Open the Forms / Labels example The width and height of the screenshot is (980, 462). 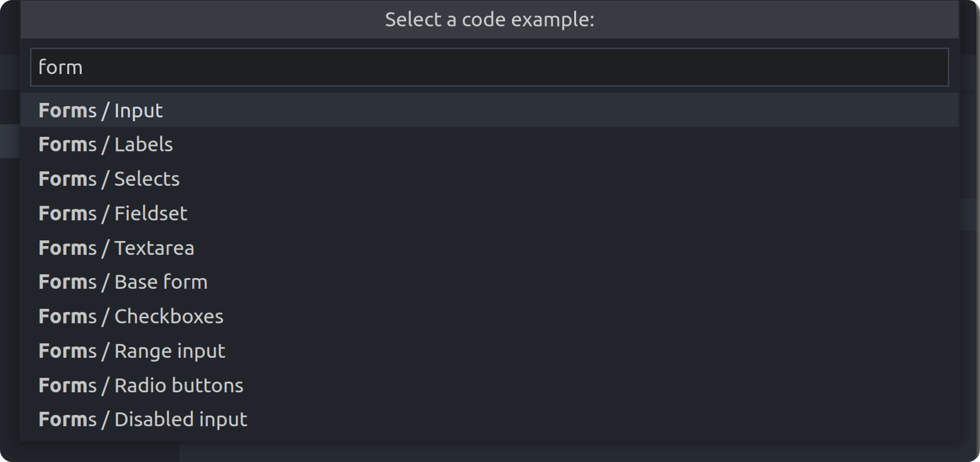[105, 144]
